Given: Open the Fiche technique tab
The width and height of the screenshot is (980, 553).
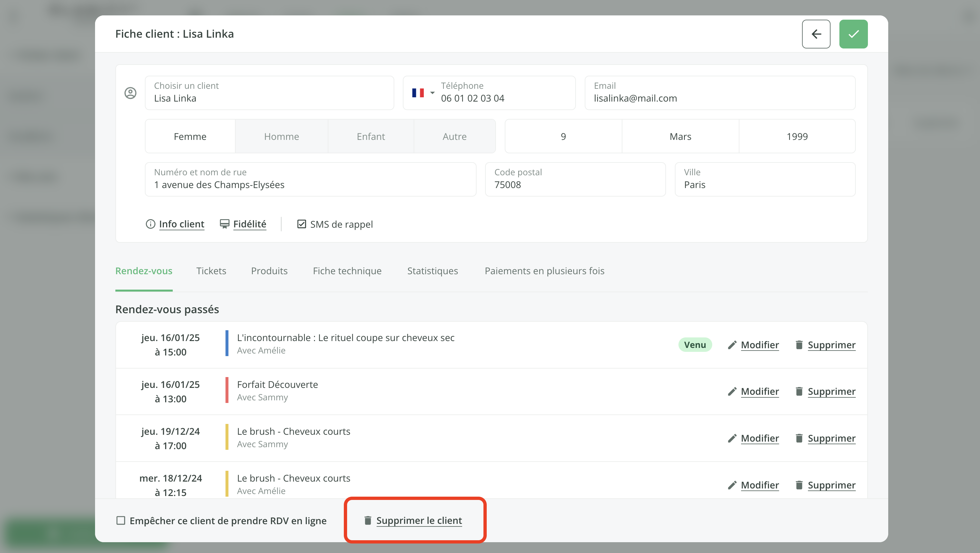Looking at the screenshot, I should pyautogui.click(x=347, y=271).
